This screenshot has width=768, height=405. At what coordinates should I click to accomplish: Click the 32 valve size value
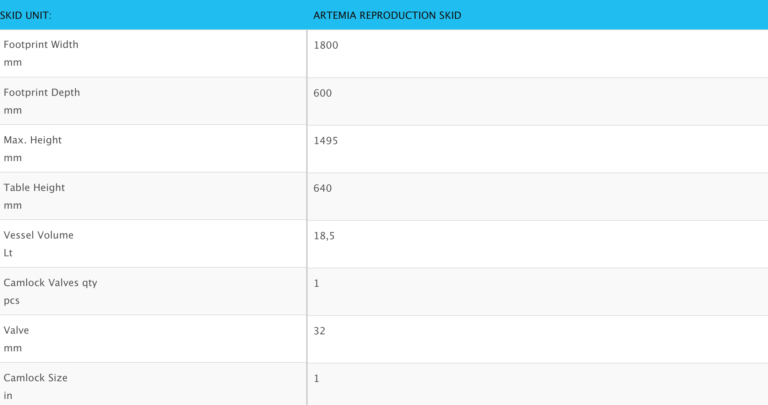tap(320, 330)
